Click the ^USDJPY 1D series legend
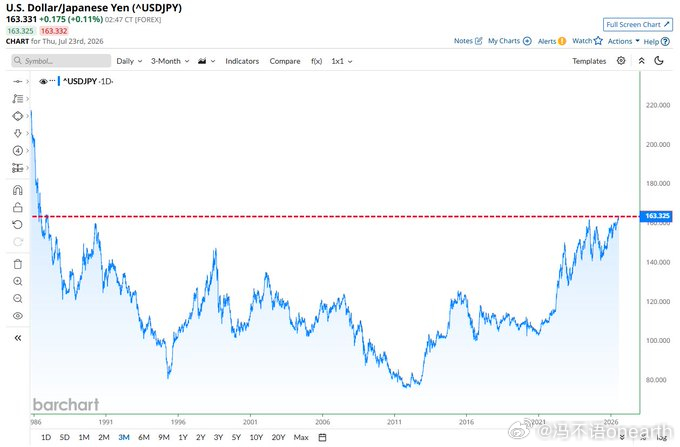 pyautogui.click(x=88, y=81)
